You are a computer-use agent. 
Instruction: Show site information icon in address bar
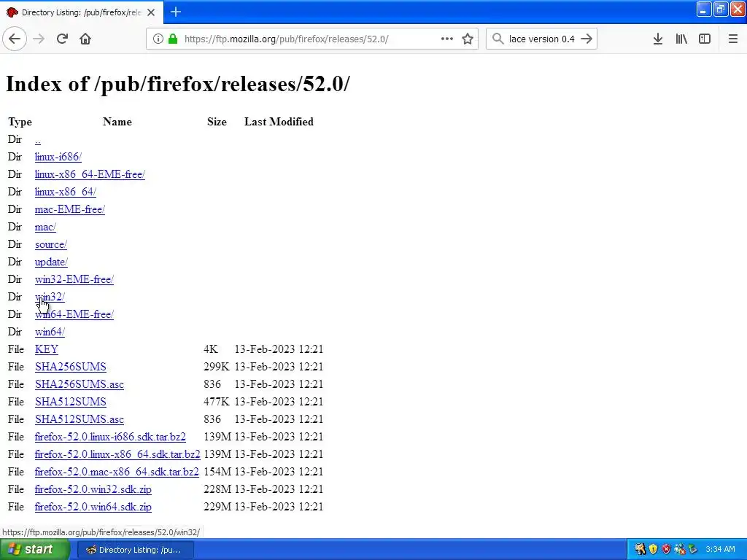pos(158,39)
